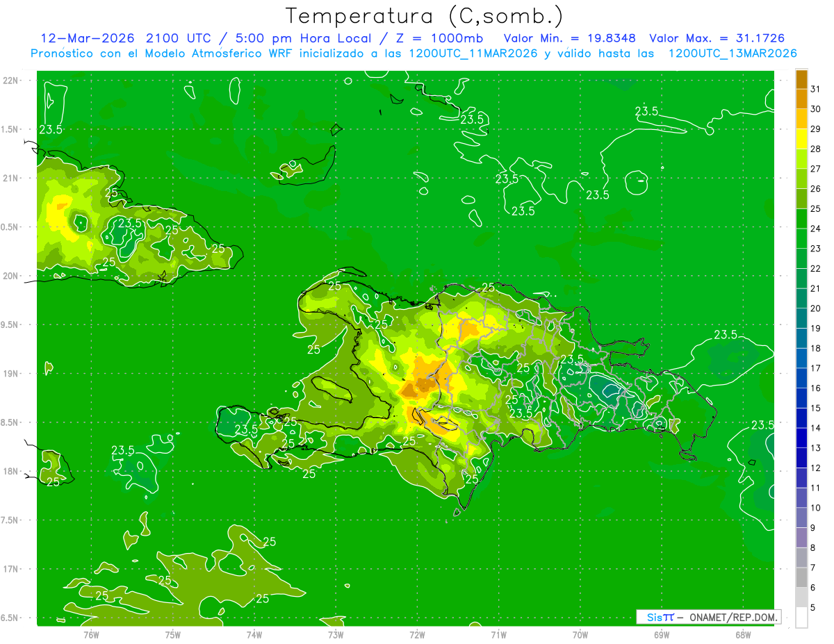Click the "69W" longitude axis label
834x644 pixels.
click(661, 635)
